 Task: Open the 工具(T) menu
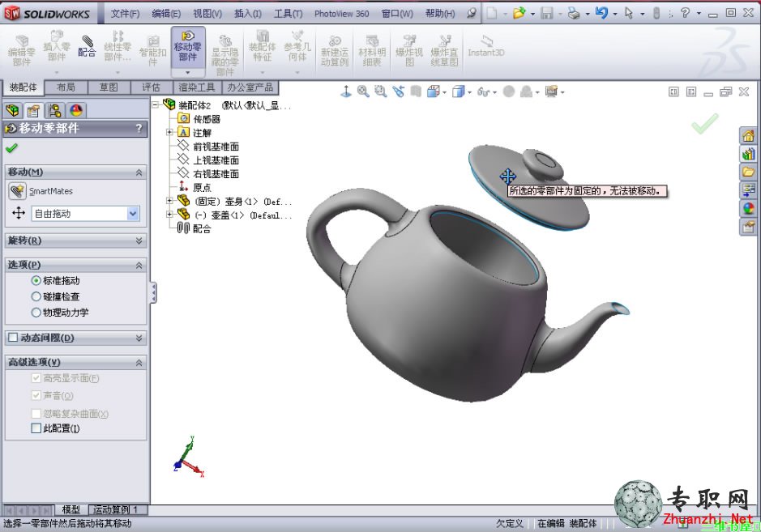[x=288, y=14]
